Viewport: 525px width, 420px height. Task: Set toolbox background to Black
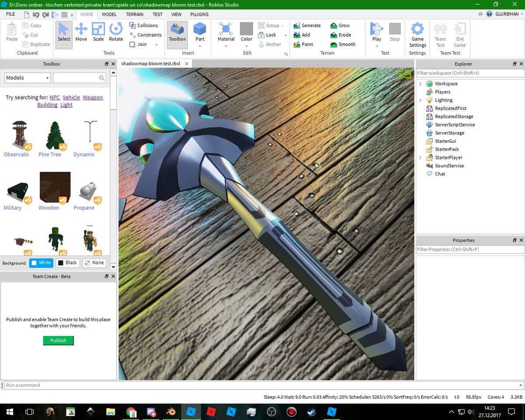(x=67, y=263)
